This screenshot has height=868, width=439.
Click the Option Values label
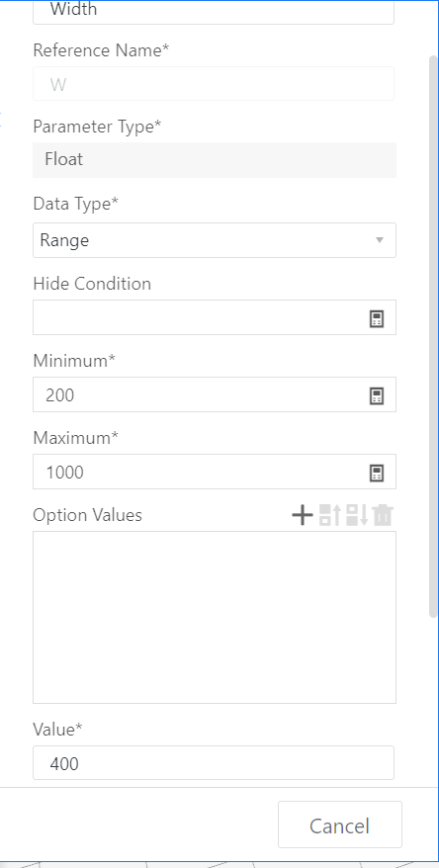(87, 515)
